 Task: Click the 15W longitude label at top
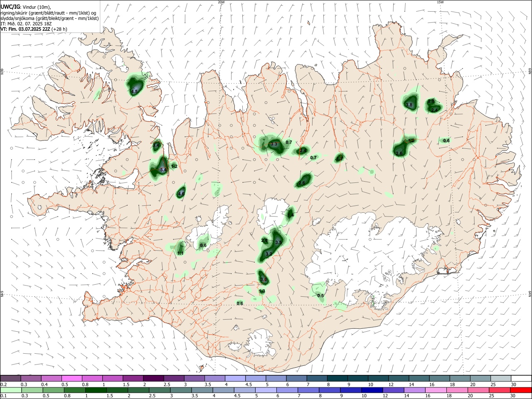click(x=440, y=2)
